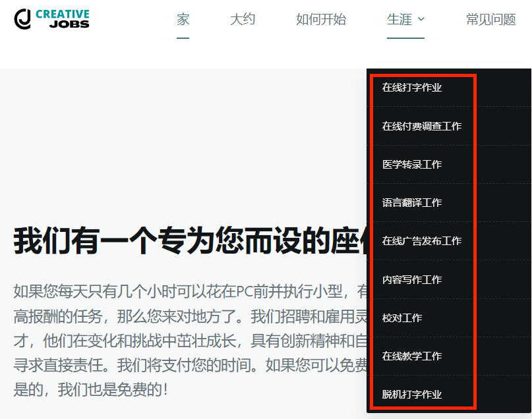Expand the 生涯 dropdown chevron
Screen dimensions: 532x419
[421, 20]
